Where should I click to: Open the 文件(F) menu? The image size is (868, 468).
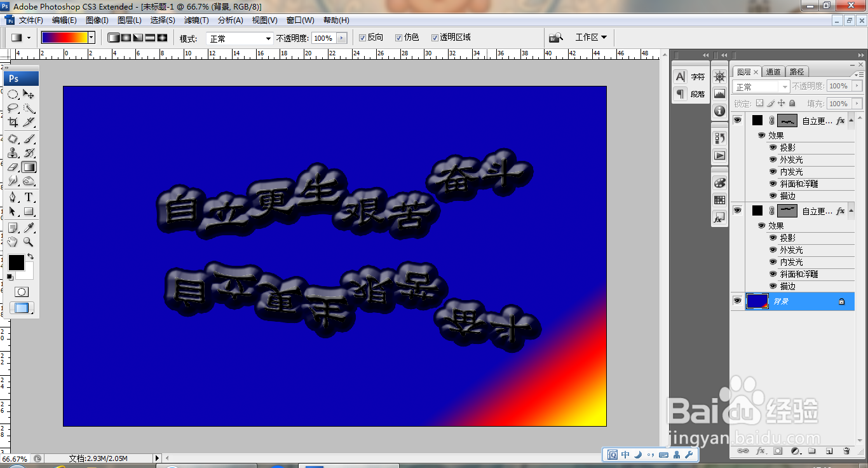[31, 20]
